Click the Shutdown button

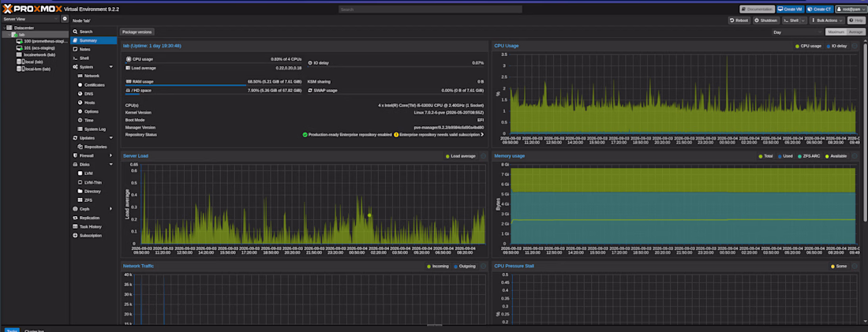coord(765,21)
